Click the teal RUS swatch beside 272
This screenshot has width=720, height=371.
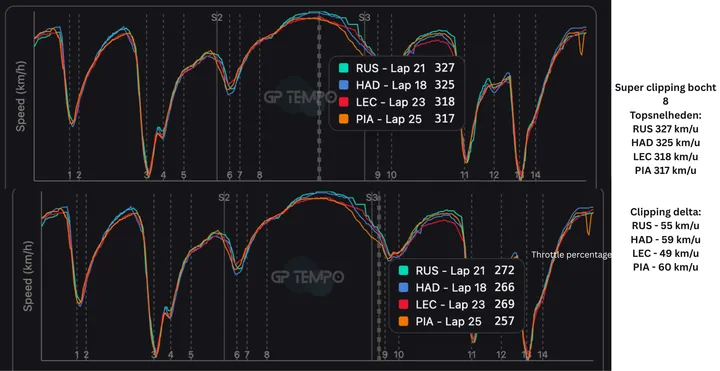click(403, 270)
